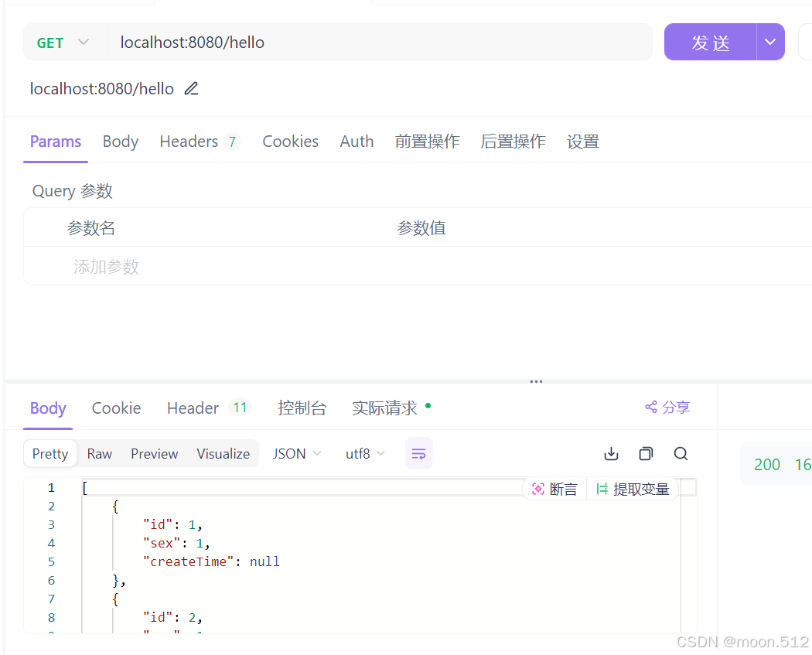Toggle word wrap in the response viewer

click(x=418, y=454)
